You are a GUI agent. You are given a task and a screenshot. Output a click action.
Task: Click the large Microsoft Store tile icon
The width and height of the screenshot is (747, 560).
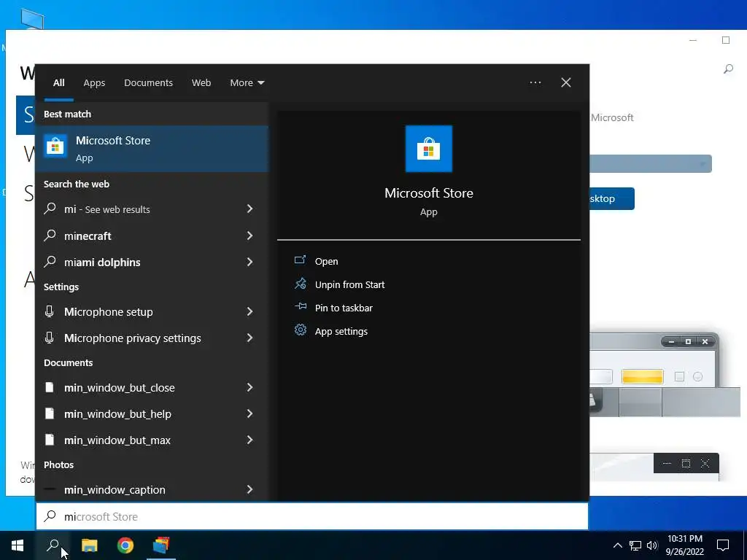click(x=428, y=149)
